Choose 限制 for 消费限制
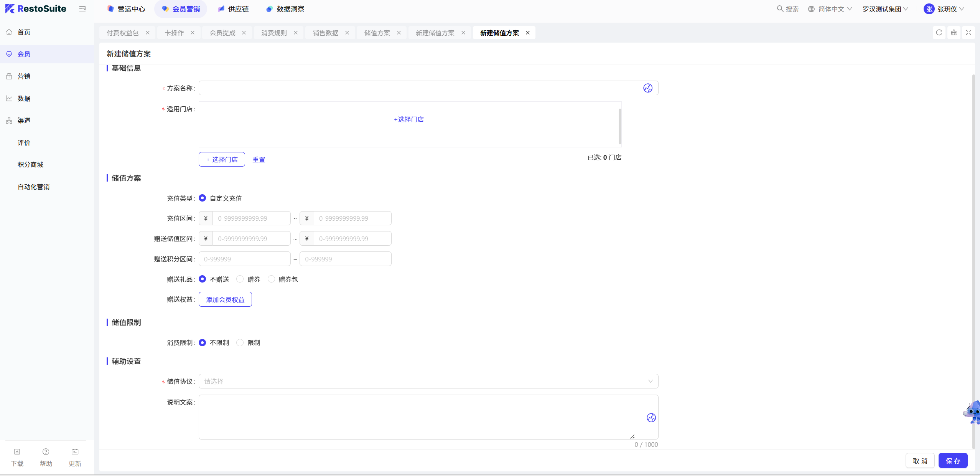Screen dimensions: 980x476 click(x=240, y=342)
